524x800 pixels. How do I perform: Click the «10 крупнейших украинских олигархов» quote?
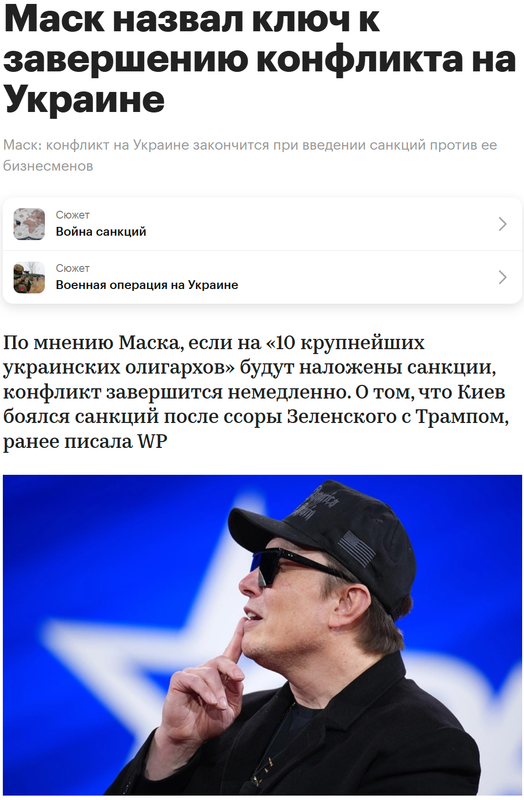click(214, 355)
